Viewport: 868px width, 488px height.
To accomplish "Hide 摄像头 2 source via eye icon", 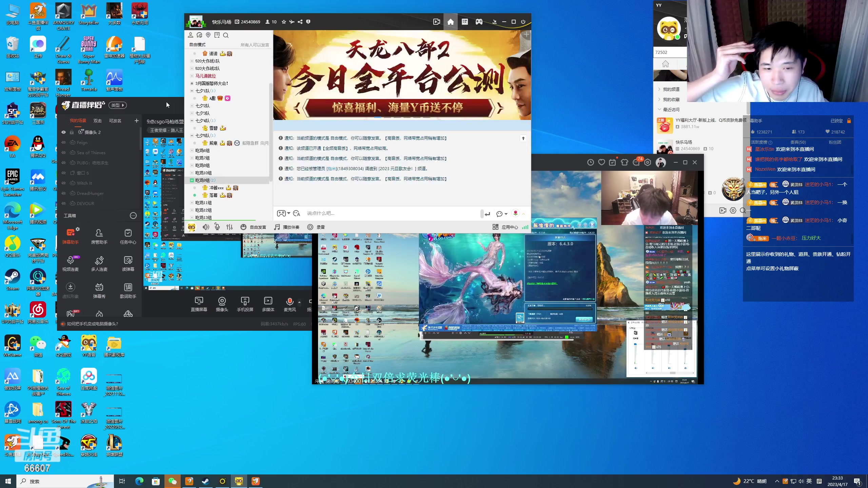I will 63,132.
